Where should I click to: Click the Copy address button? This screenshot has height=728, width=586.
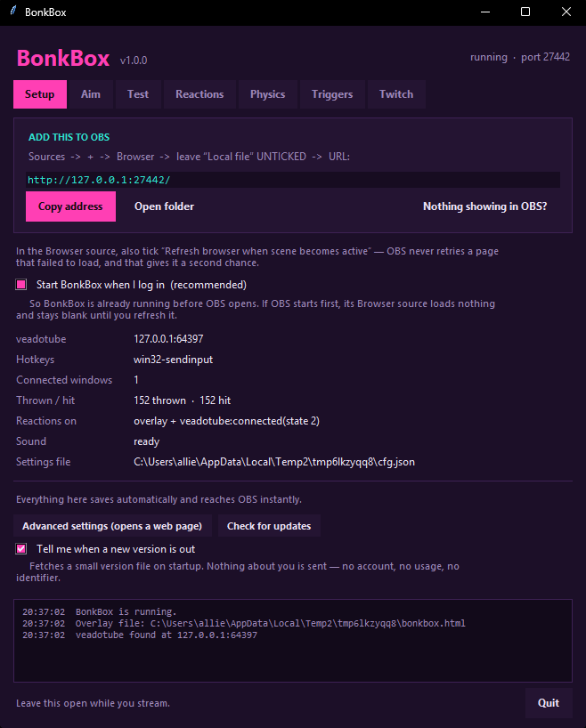tap(70, 206)
